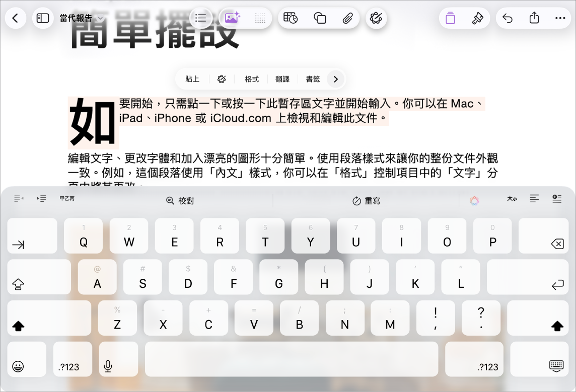Insert a table or chart icon

(x=291, y=18)
